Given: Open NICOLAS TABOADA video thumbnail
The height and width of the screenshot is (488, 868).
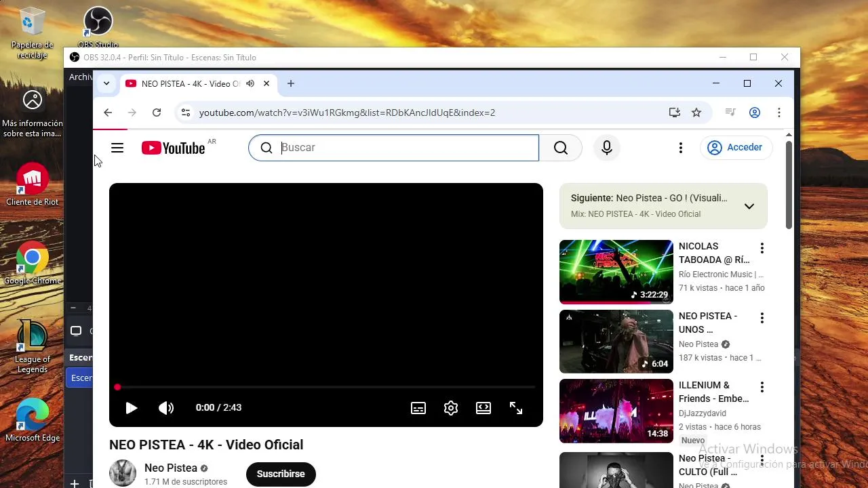Looking at the screenshot, I should coord(616,272).
